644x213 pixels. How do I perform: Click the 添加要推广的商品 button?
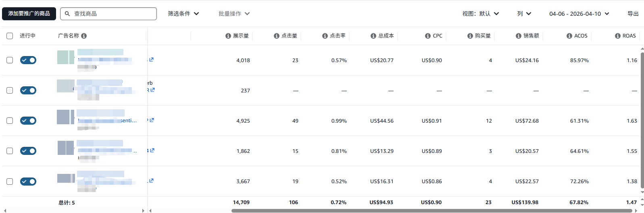tap(29, 14)
